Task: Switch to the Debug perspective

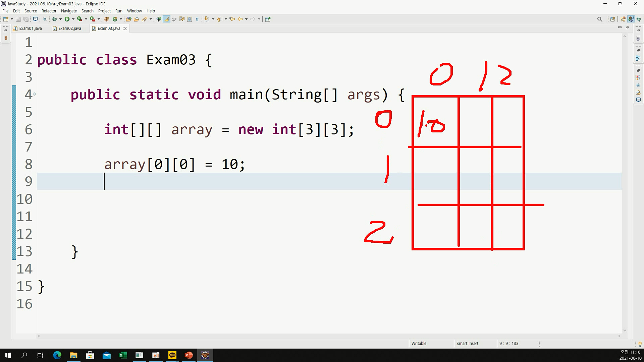Action: (638, 19)
